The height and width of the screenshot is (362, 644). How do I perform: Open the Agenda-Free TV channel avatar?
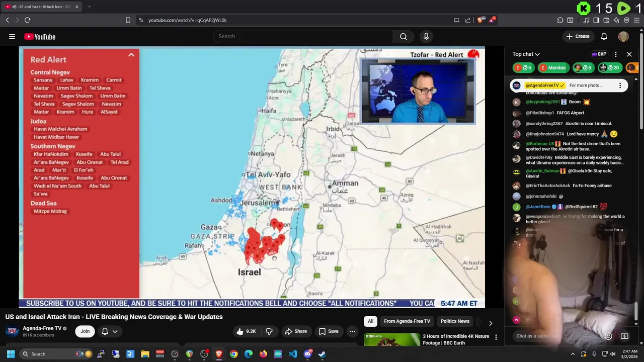click(12, 331)
